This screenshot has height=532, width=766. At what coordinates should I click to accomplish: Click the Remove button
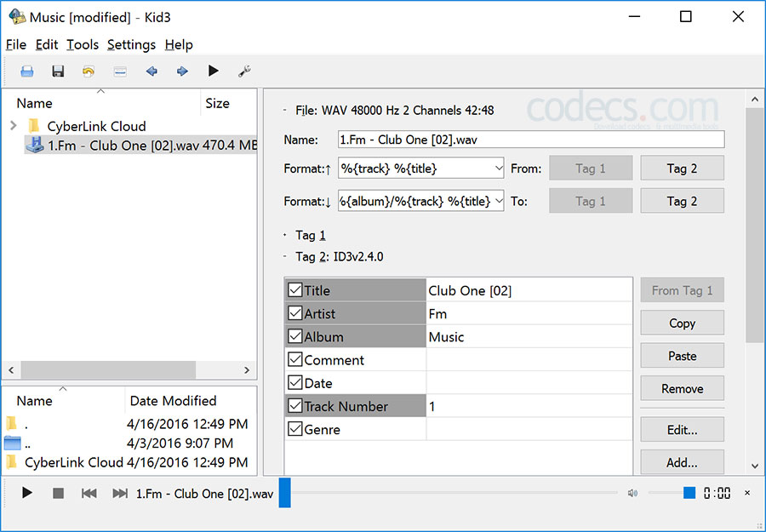682,388
